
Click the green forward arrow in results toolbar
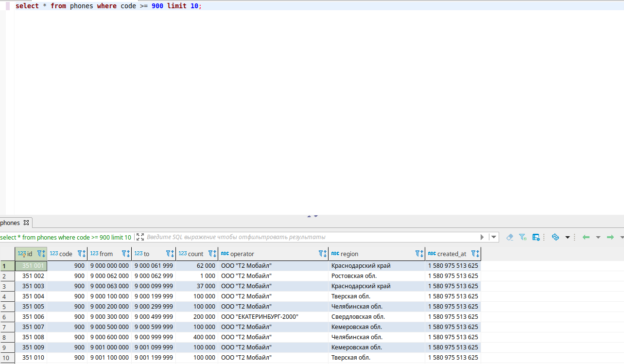pyautogui.click(x=610, y=237)
